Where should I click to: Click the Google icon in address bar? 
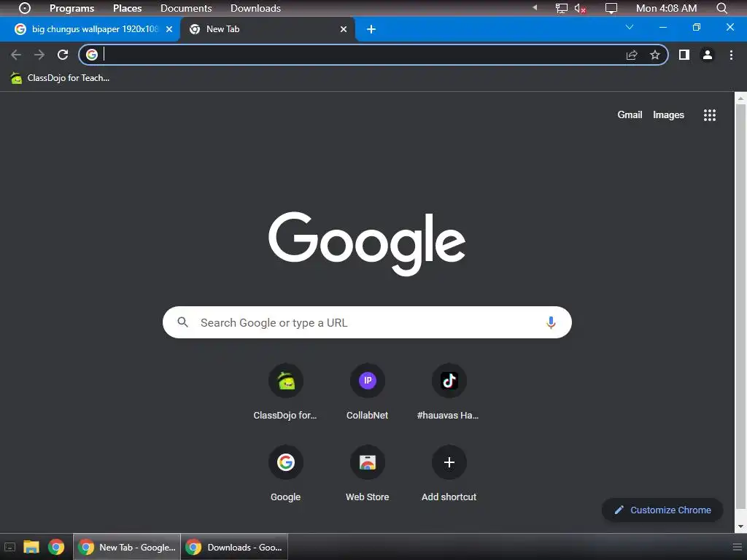pos(92,55)
